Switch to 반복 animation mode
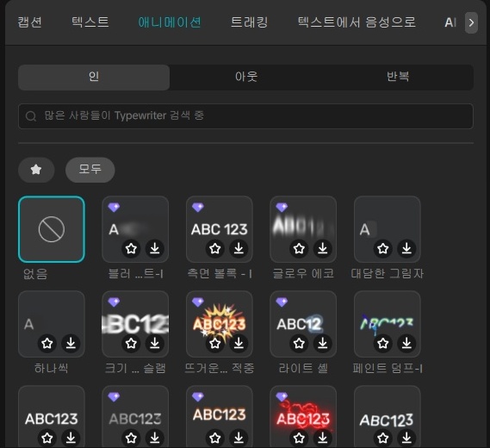Image resolution: width=490 pixels, height=448 pixels. [398, 78]
